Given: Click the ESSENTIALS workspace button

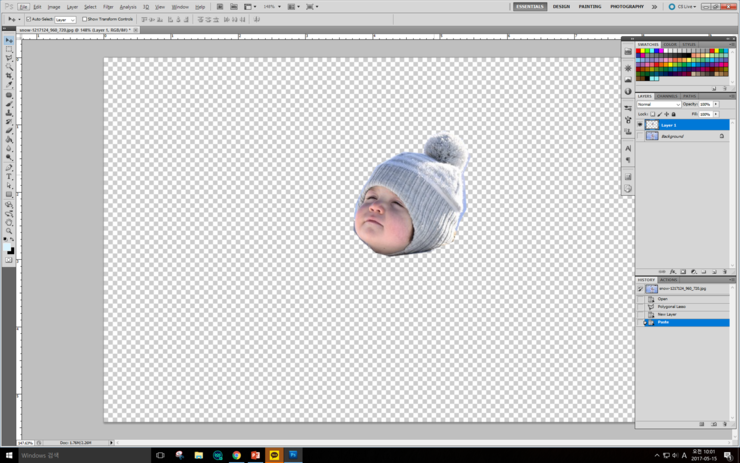Looking at the screenshot, I should [530, 7].
